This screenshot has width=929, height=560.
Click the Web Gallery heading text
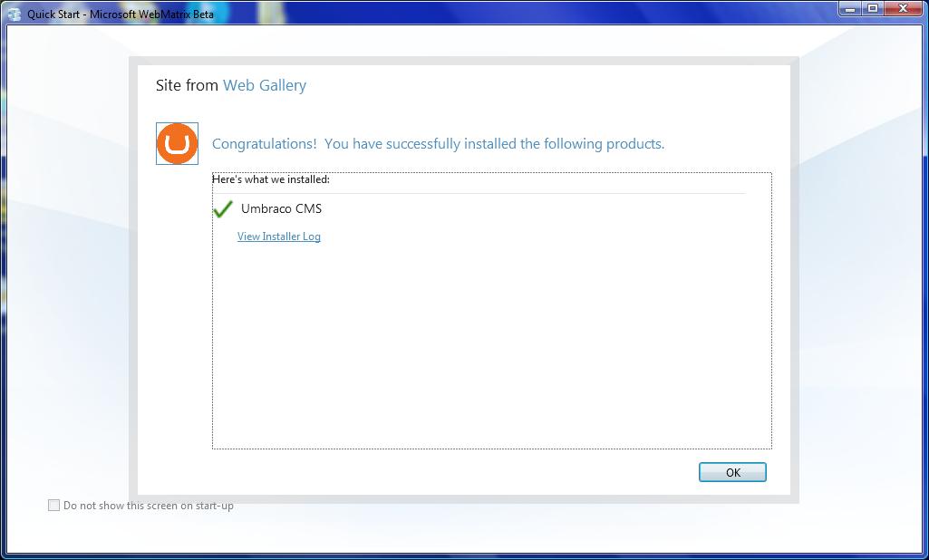[265, 85]
